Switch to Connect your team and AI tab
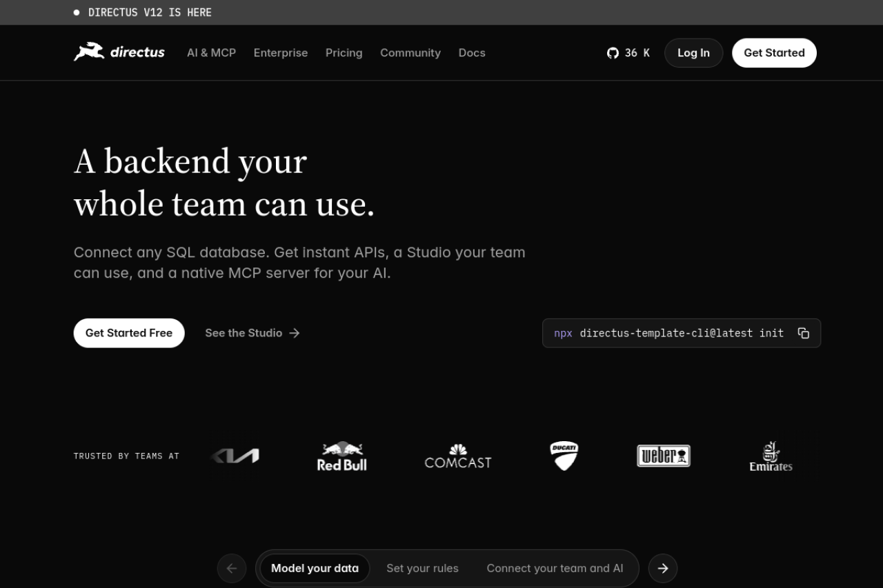Image resolution: width=883 pixels, height=588 pixels. (555, 568)
